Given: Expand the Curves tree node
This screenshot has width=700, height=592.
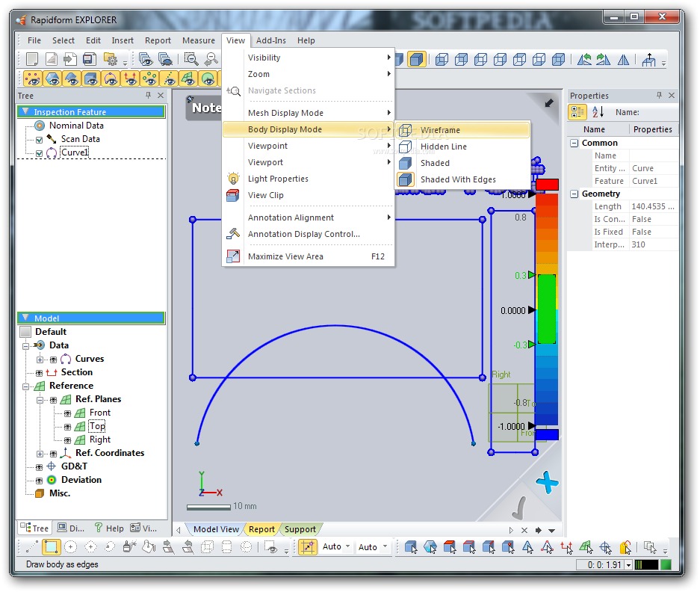Looking at the screenshot, I should (x=40, y=360).
